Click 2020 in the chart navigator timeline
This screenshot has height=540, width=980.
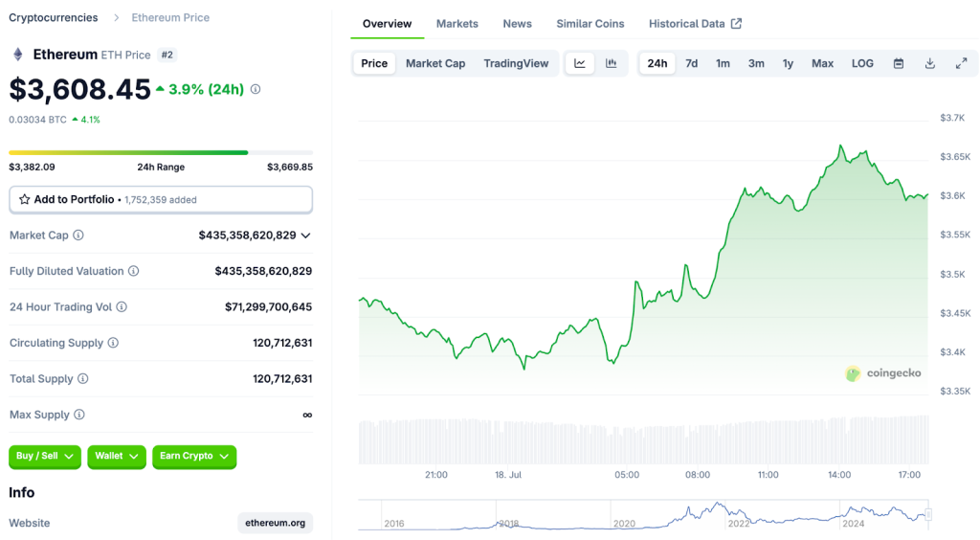[624, 524]
